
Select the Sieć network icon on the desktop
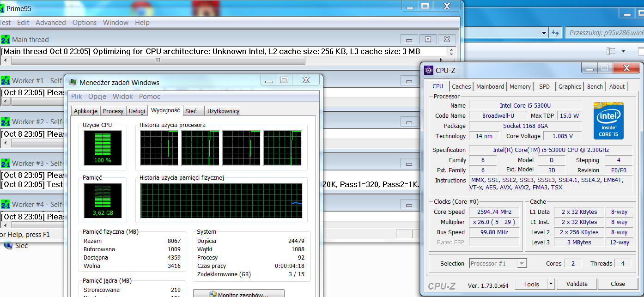tap(8, 245)
